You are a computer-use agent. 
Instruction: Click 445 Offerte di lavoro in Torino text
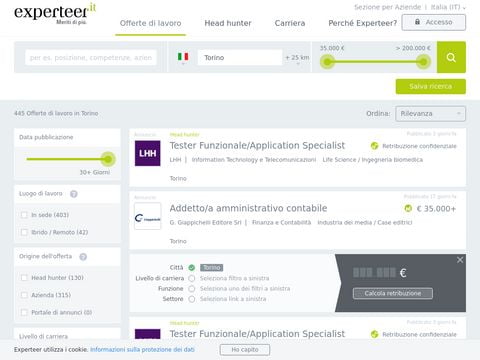pos(56,113)
